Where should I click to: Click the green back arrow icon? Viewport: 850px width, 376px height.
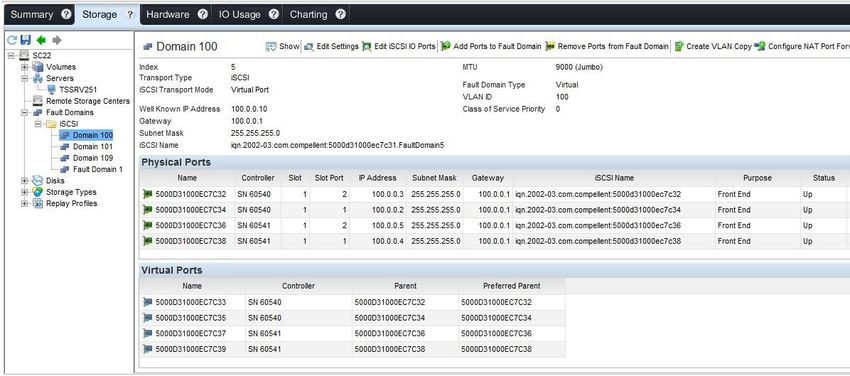coord(41,40)
